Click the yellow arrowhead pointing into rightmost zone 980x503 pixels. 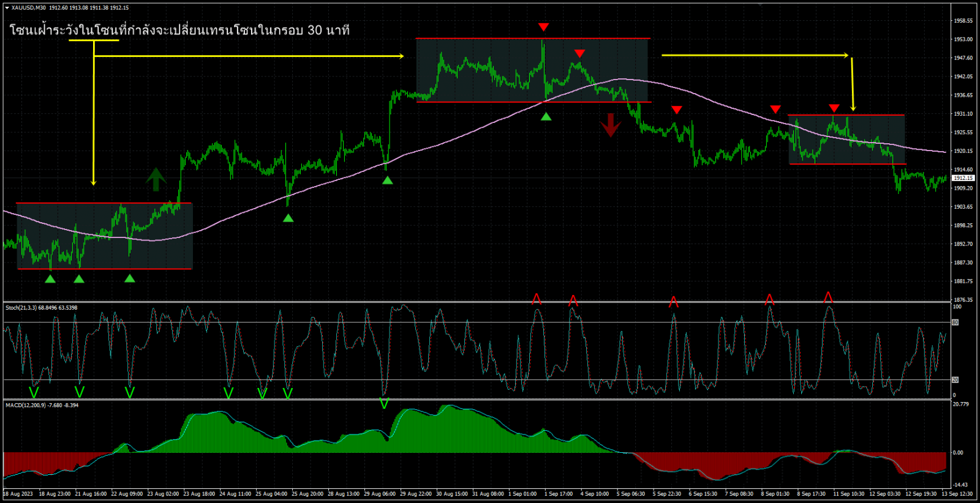853,108
